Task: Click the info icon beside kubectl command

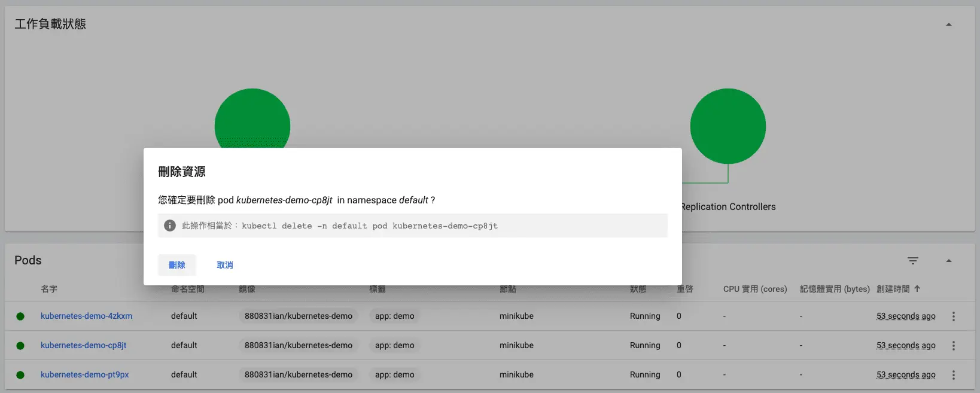Action: pos(170,226)
